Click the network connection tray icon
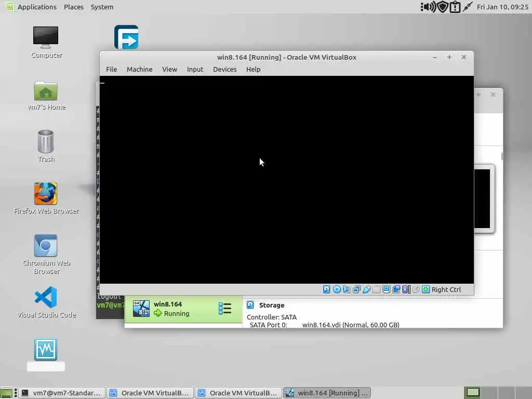Image resolution: width=532 pixels, height=399 pixels. coord(467,7)
